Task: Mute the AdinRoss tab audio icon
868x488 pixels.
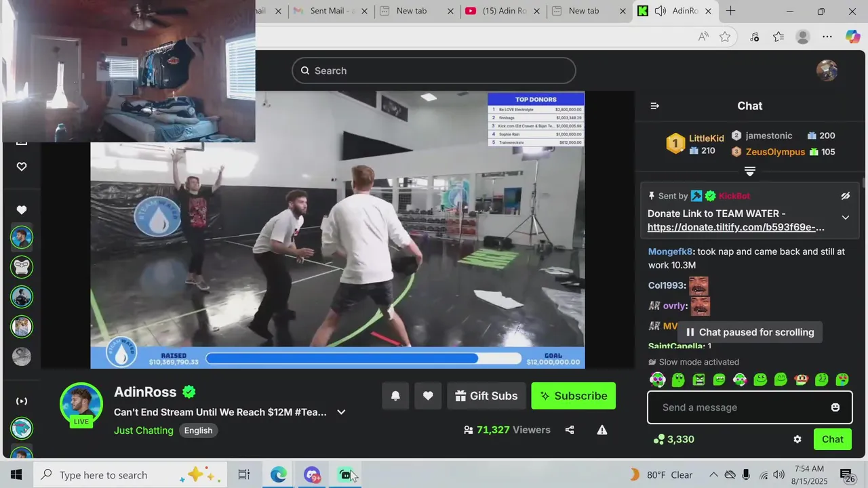Action: coord(660,11)
